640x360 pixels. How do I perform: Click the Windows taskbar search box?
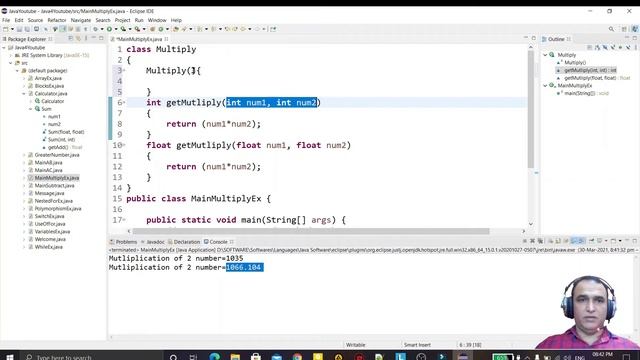point(92,357)
